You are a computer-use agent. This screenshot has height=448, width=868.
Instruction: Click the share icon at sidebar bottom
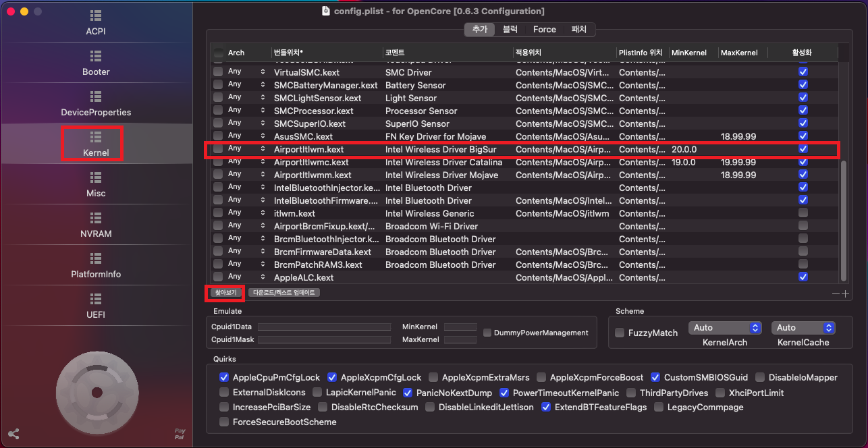[13, 434]
